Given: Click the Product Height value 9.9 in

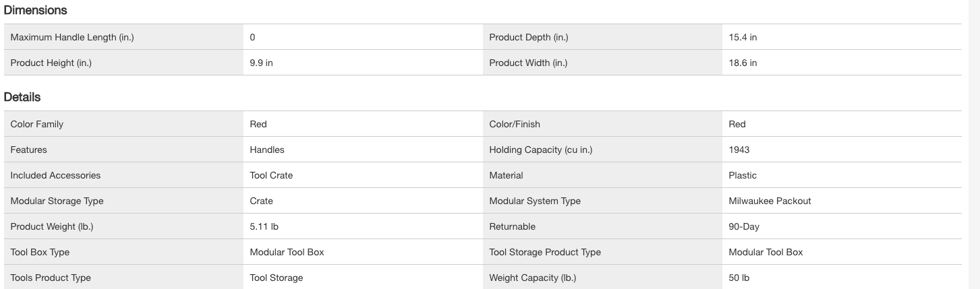Looking at the screenshot, I should coord(261,63).
